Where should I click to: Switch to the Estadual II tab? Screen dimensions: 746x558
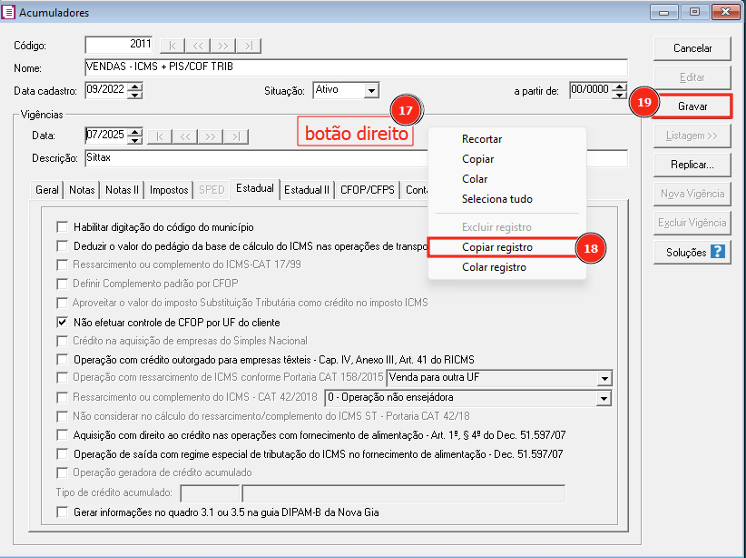click(307, 189)
